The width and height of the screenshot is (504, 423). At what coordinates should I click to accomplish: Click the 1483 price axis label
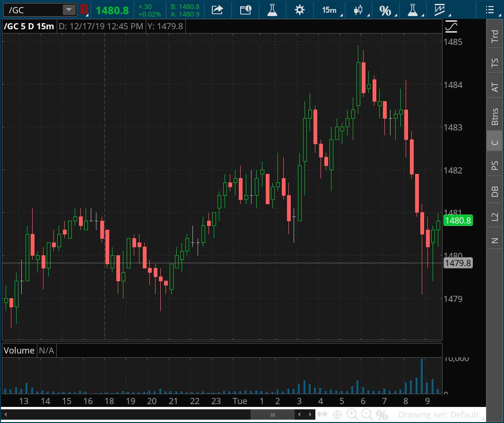click(x=453, y=127)
